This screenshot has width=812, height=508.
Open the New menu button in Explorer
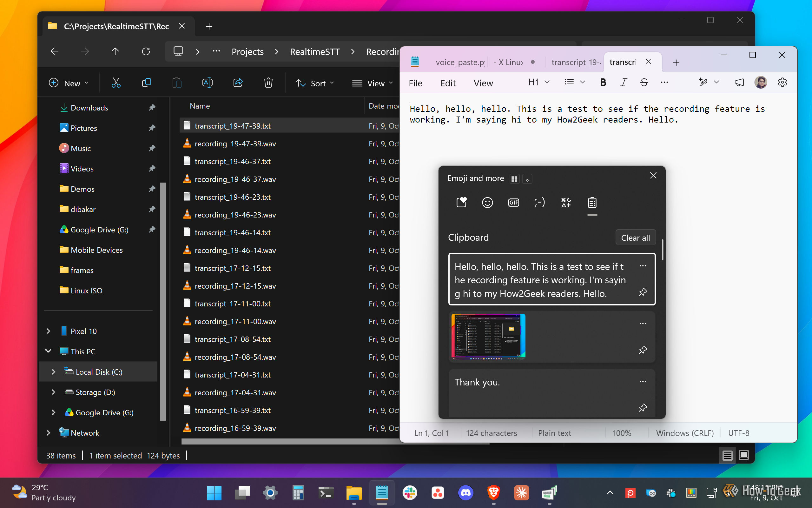(x=69, y=83)
